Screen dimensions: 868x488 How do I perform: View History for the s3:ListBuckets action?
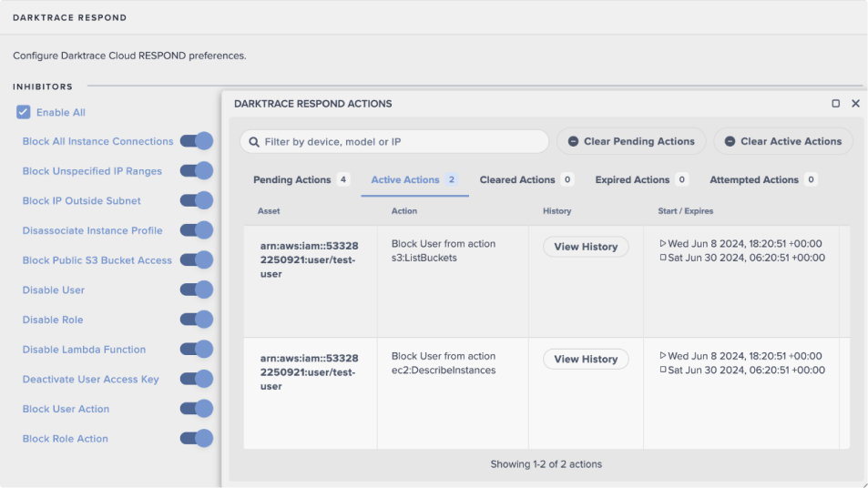(586, 247)
